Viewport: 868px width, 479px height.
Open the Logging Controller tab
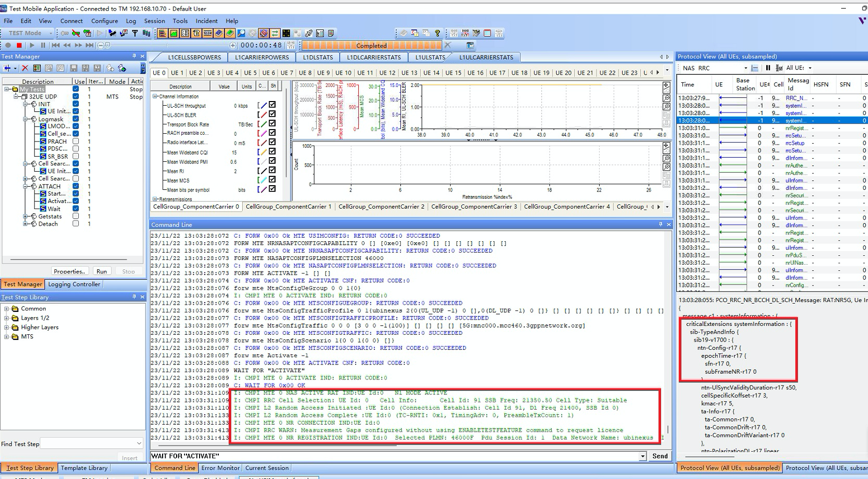[x=74, y=284]
